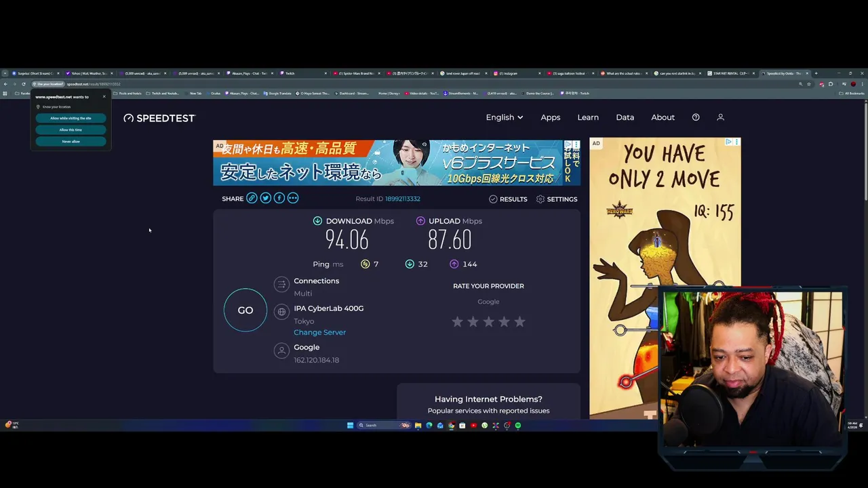Click the Hero Wars game ad
This screenshot has height=488, width=868.
click(x=665, y=278)
